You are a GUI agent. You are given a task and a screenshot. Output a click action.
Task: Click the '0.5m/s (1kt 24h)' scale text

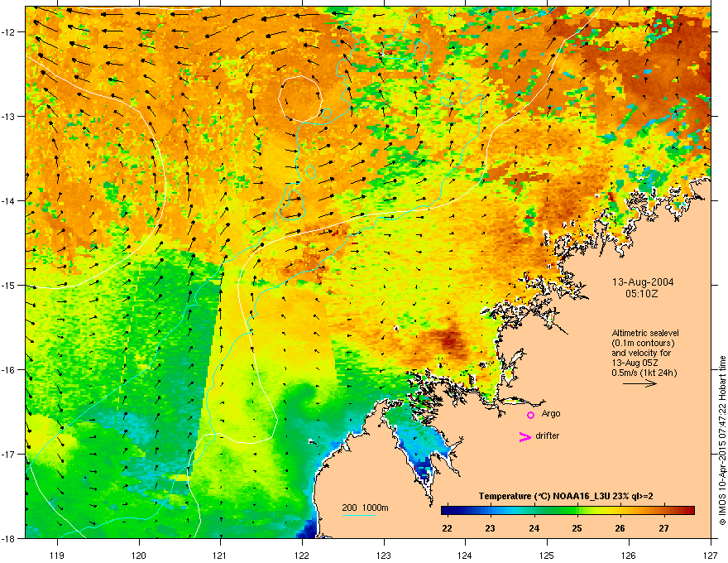point(644,373)
